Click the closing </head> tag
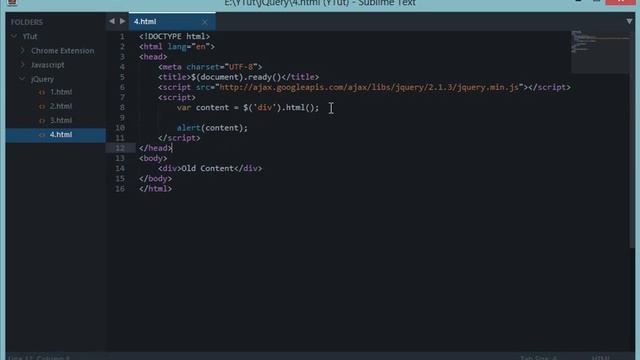 (156, 148)
